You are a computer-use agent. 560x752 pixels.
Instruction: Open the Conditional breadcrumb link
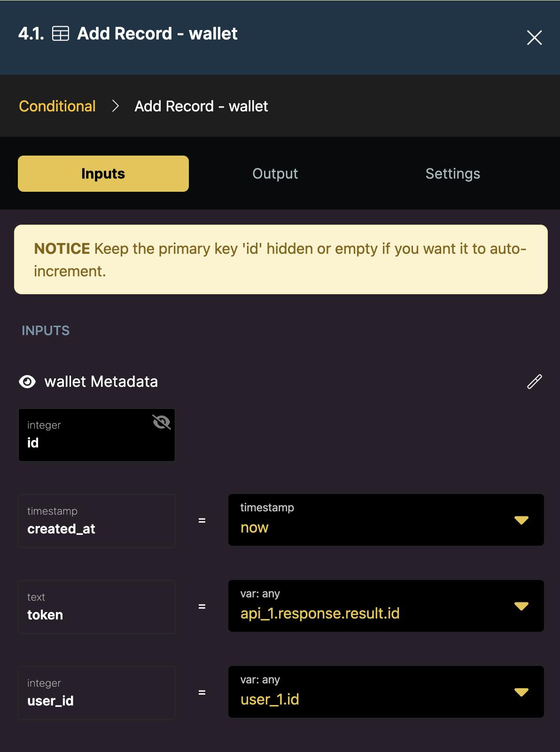[57, 106]
